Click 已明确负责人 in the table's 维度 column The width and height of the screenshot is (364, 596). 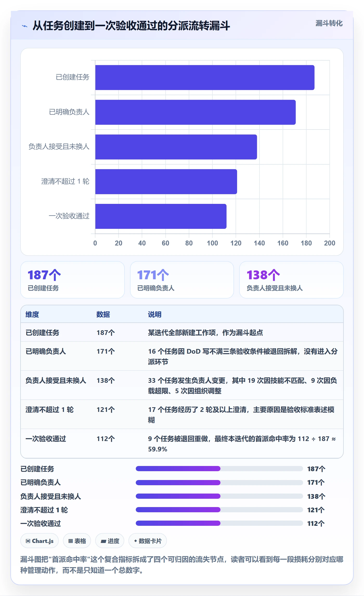click(x=46, y=351)
